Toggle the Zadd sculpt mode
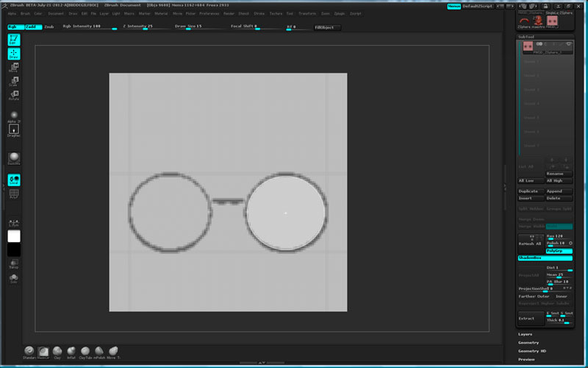Viewport: 588px width, 368px height. pos(33,27)
